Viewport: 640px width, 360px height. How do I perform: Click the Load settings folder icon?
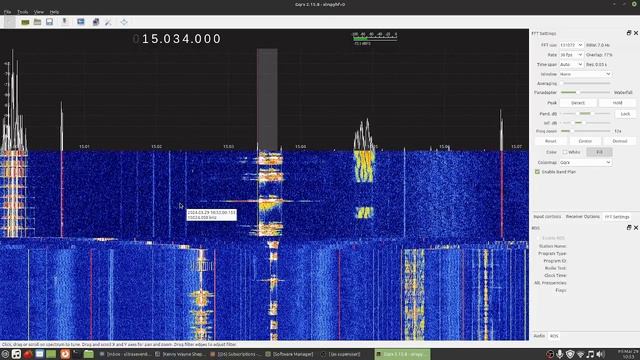tap(37, 22)
